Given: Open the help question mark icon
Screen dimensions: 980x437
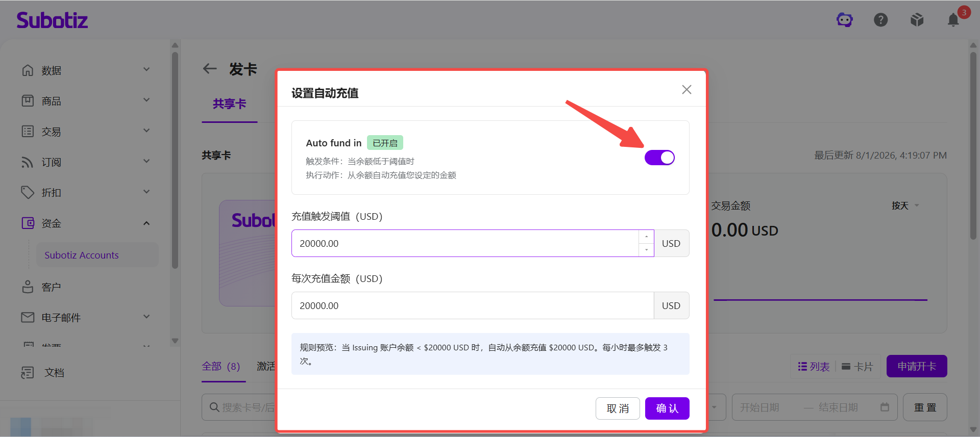Looking at the screenshot, I should click(x=881, y=20).
